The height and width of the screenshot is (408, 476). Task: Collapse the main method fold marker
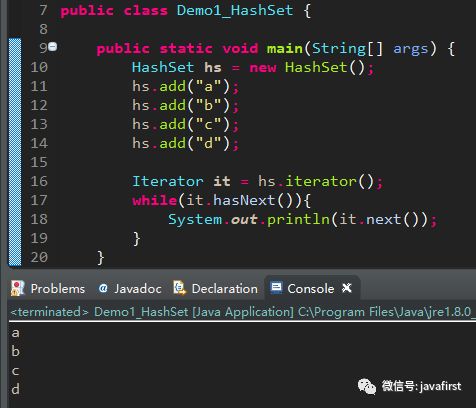tap(53, 46)
